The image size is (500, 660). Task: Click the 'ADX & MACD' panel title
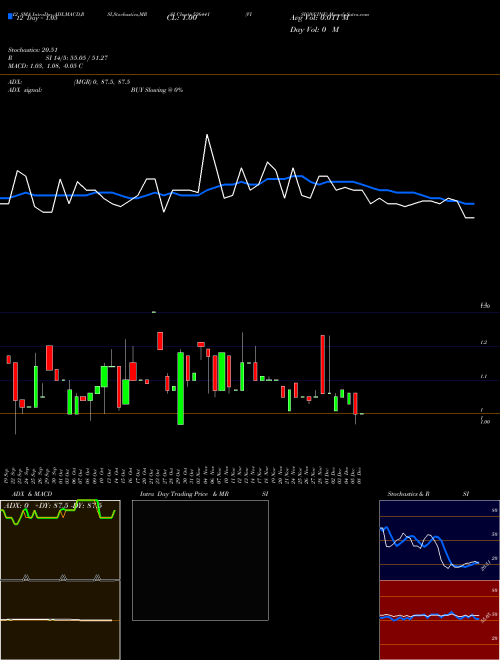32,494
